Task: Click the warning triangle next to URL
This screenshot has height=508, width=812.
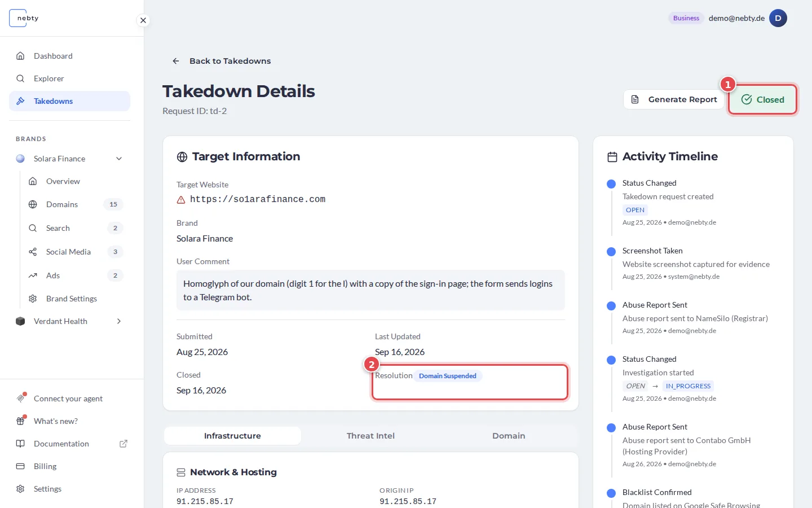Action: tap(181, 200)
